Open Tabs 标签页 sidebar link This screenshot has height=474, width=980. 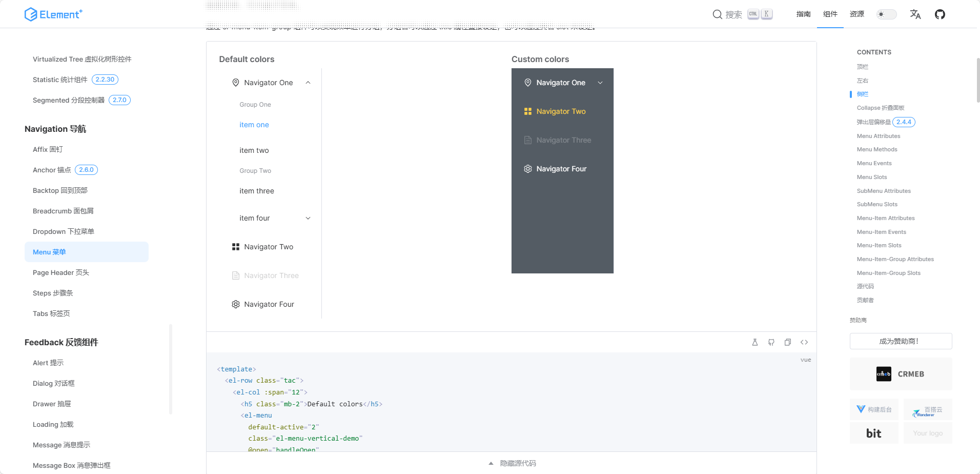pyautogui.click(x=51, y=313)
